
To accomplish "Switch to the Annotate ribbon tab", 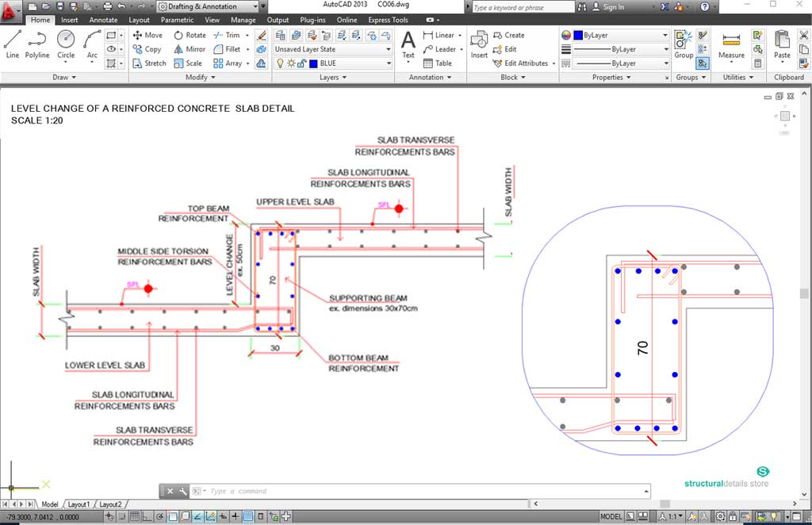I will coord(103,20).
